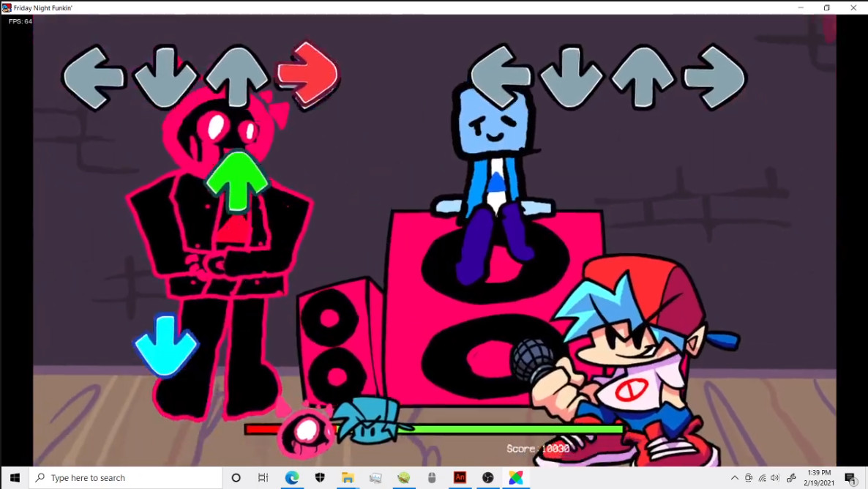This screenshot has width=868, height=489.
Task: Click the Type here to search box
Action: click(x=126, y=477)
